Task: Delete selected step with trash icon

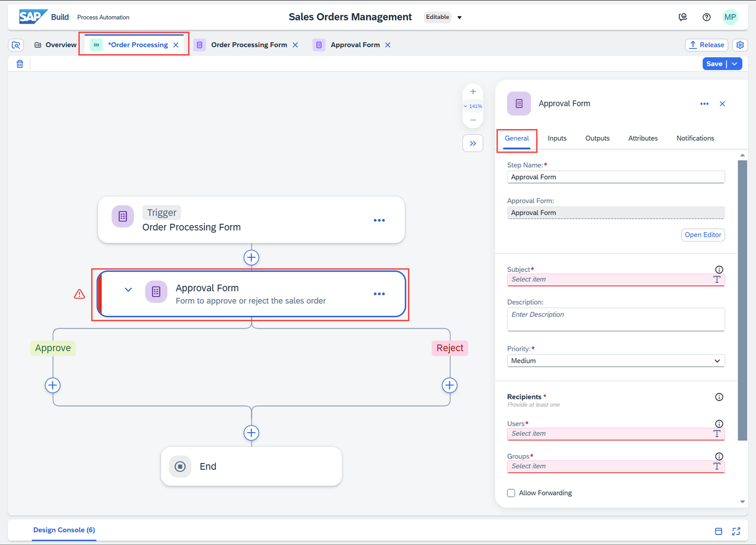Action: click(x=20, y=64)
